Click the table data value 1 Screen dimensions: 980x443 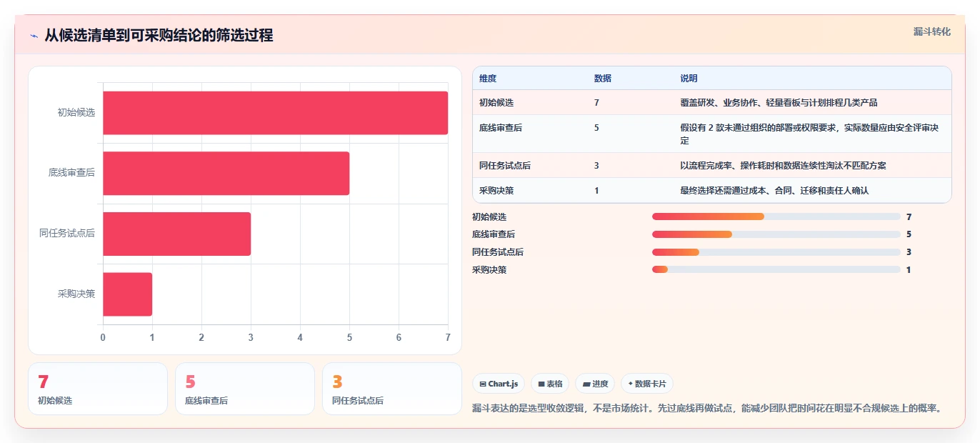tap(596, 191)
